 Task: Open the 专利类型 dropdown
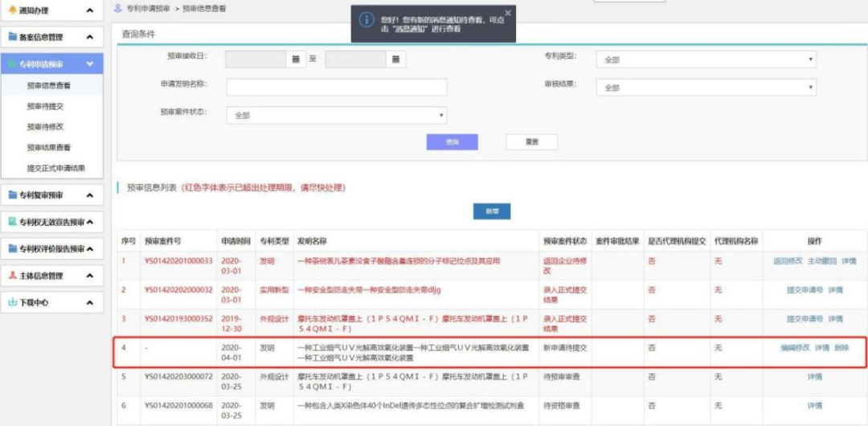pos(706,59)
